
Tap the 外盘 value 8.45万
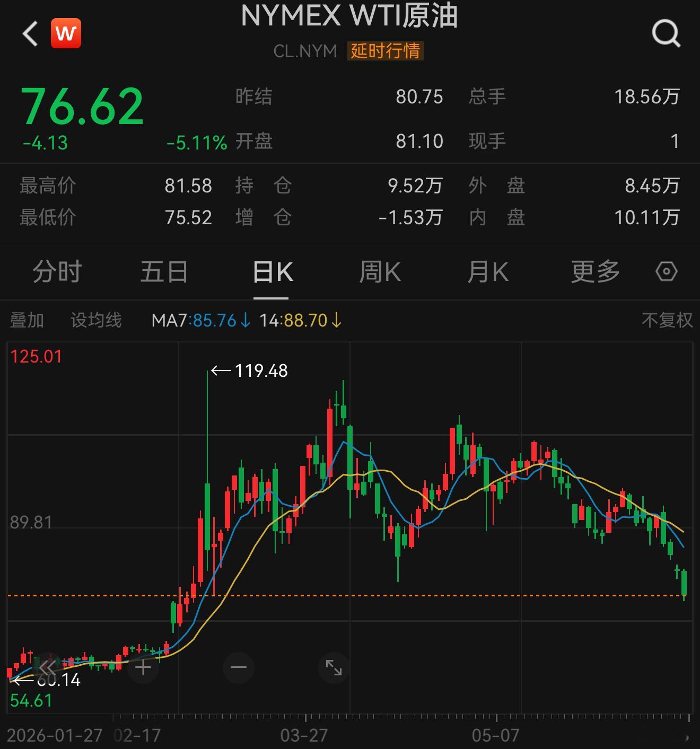tap(652, 186)
